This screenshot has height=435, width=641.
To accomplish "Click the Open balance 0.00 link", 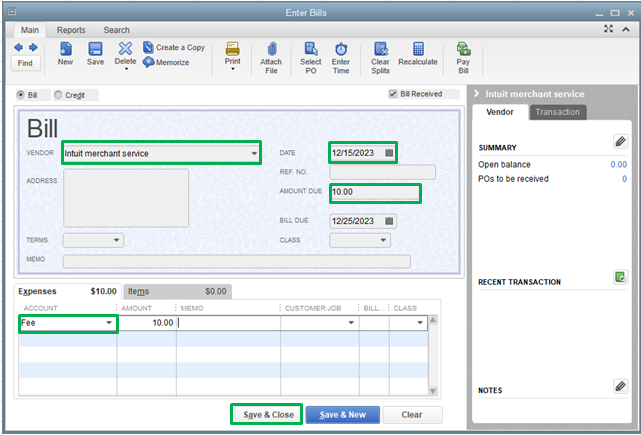I will [x=619, y=164].
